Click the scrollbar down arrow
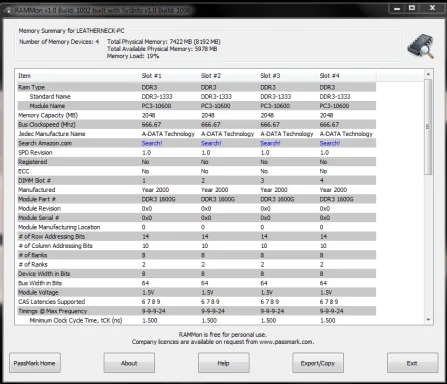Image resolution: width=447 pixels, height=384 pixels. click(x=428, y=320)
